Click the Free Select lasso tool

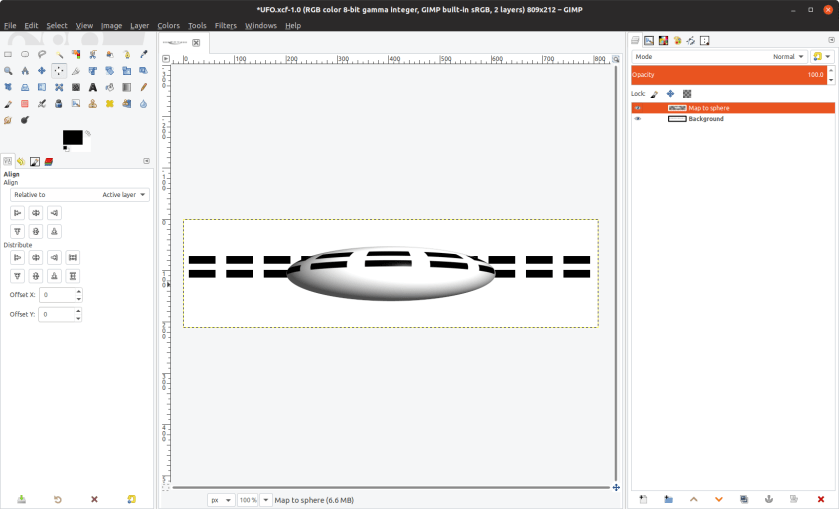(42, 55)
